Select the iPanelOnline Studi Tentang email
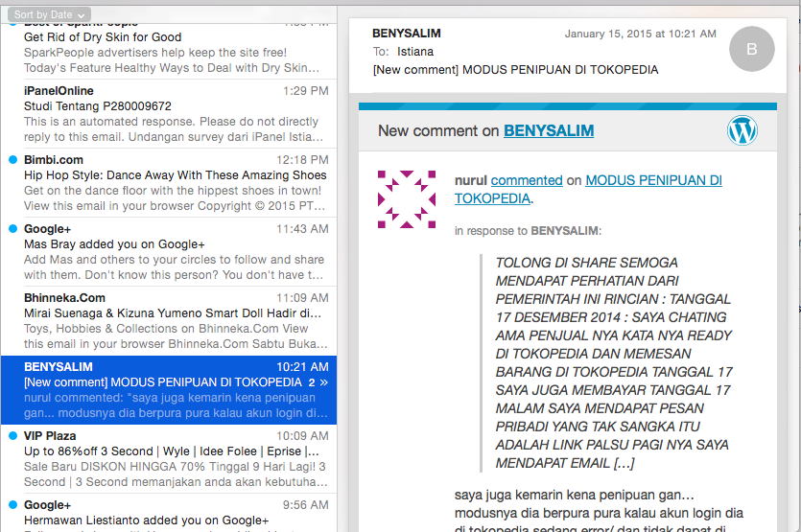This screenshot has height=532, width=801. 169,114
